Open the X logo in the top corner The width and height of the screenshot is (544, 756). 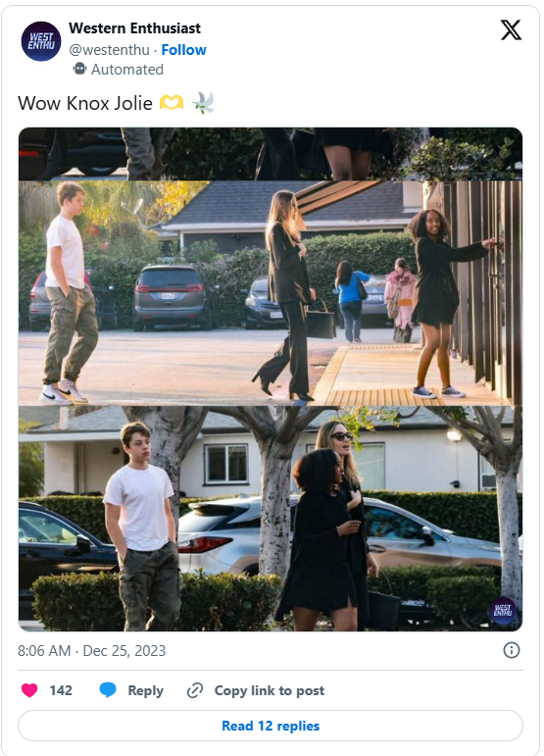pos(511,29)
